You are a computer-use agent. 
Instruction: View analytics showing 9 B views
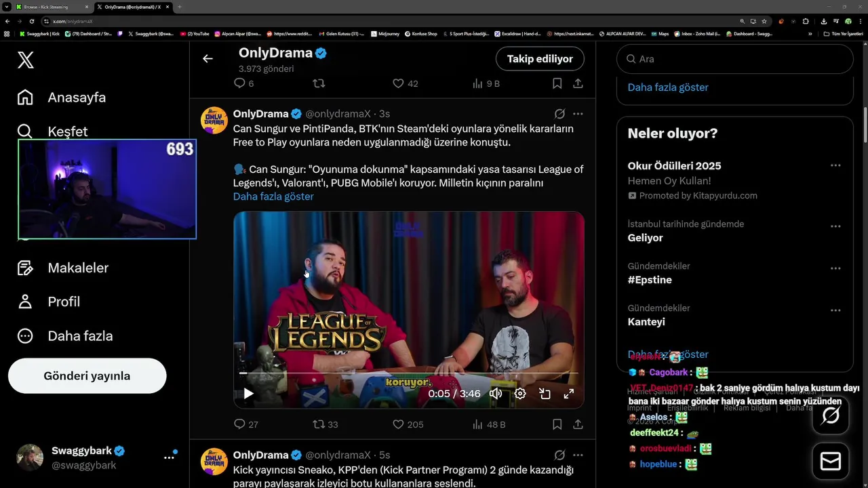[486, 83]
